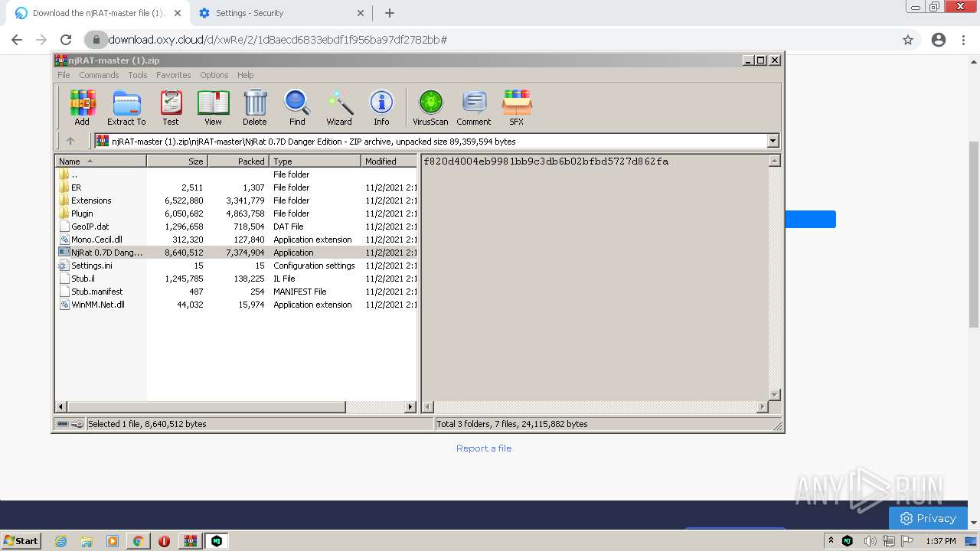The image size is (980, 551).
Task: Click the Report a file link
Action: (484, 448)
